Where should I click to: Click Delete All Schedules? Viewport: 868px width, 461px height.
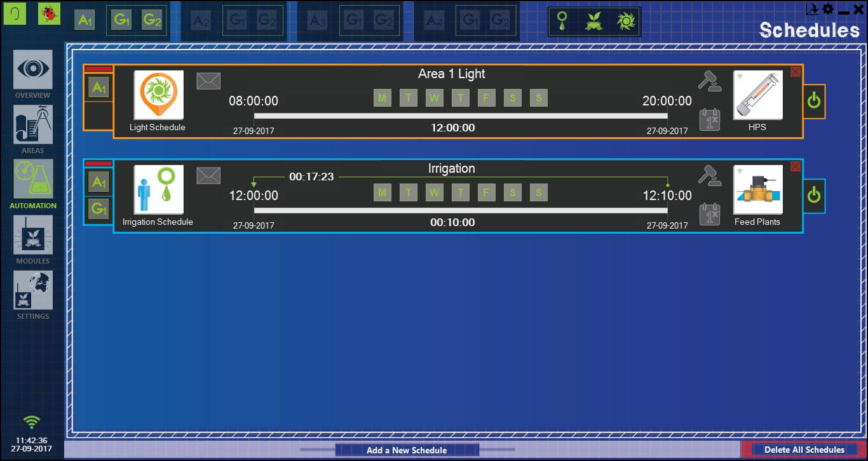[804, 450]
